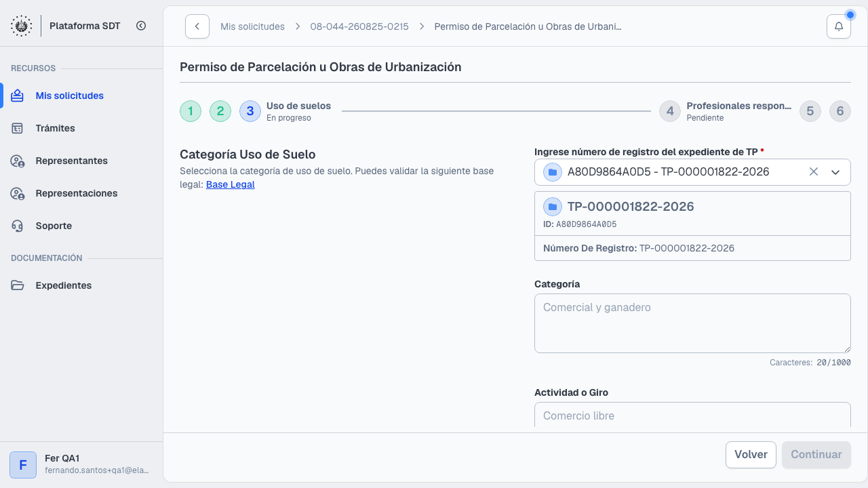Open Expedientes in sidebar
868x488 pixels.
tap(81, 285)
